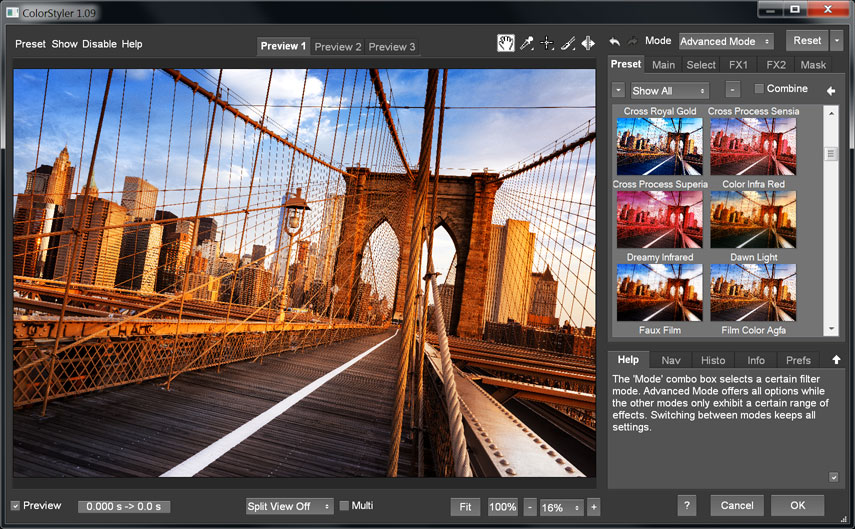Open the Mask tab
Image resolution: width=855 pixels, height=529 pixels.
coord(813,65)
